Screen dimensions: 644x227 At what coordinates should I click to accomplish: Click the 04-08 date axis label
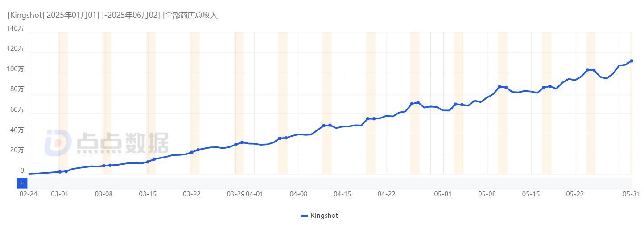click(x=298, y=194)
